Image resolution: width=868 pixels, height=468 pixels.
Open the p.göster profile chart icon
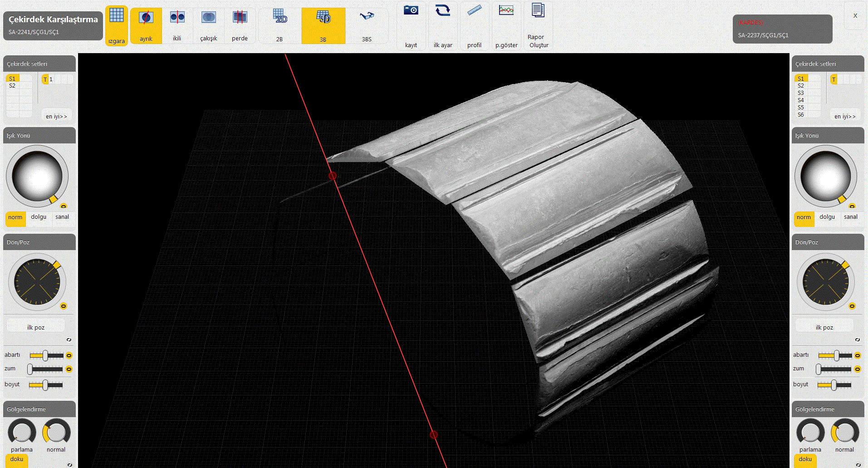tap(506, 10)
